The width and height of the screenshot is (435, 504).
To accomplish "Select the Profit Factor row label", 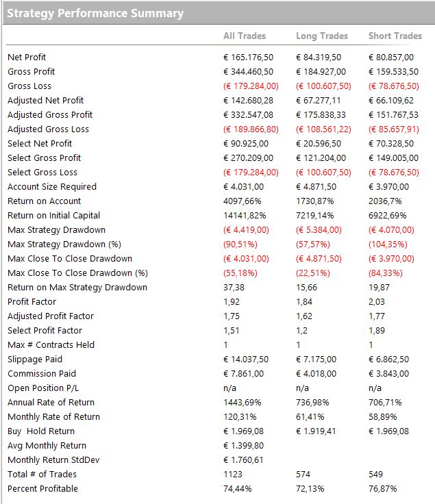I will (x=32, y=302).
